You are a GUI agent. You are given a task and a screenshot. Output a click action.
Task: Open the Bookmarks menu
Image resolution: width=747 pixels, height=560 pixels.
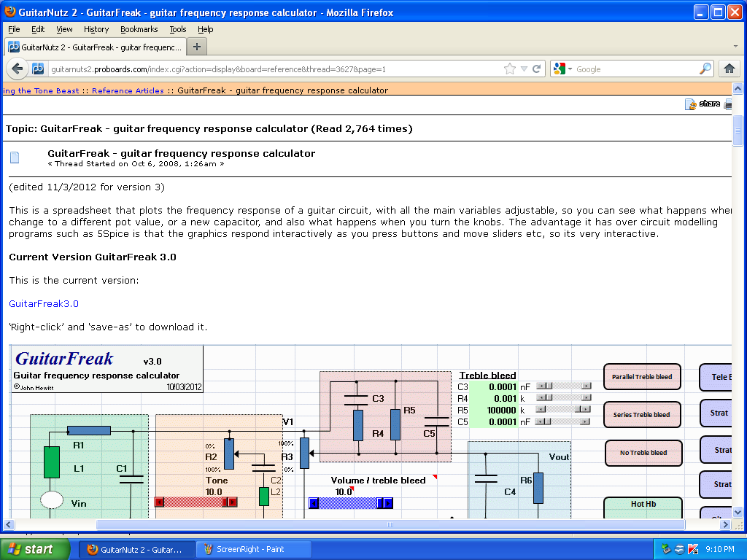coord(139,29)
